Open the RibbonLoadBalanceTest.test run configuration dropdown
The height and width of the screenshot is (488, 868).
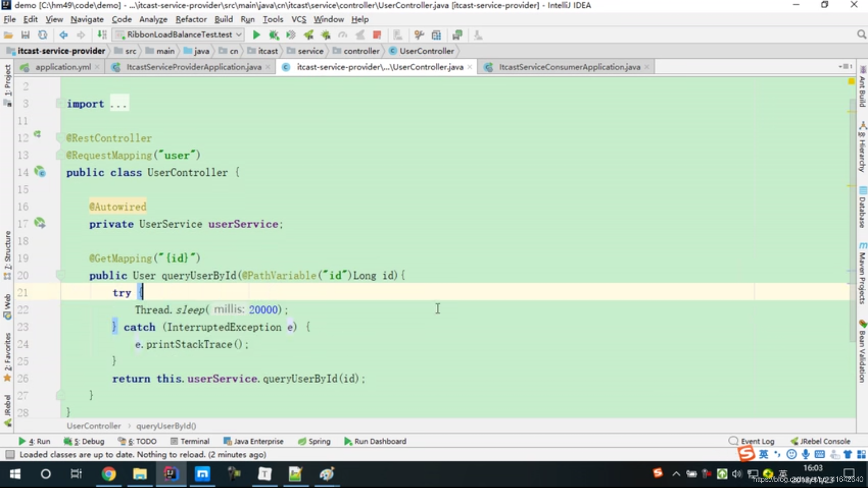click(x=178, y=35)
